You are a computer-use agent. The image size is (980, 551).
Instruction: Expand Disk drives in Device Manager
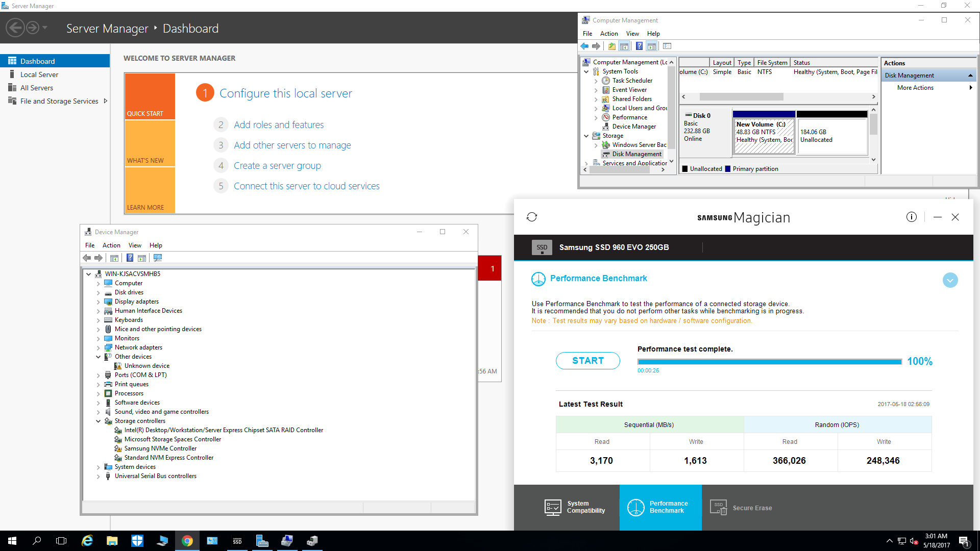pos(99,293)
